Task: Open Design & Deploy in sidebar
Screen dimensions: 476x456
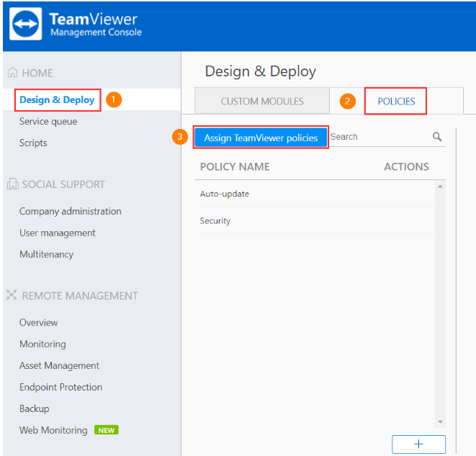Action: point(57,99)
